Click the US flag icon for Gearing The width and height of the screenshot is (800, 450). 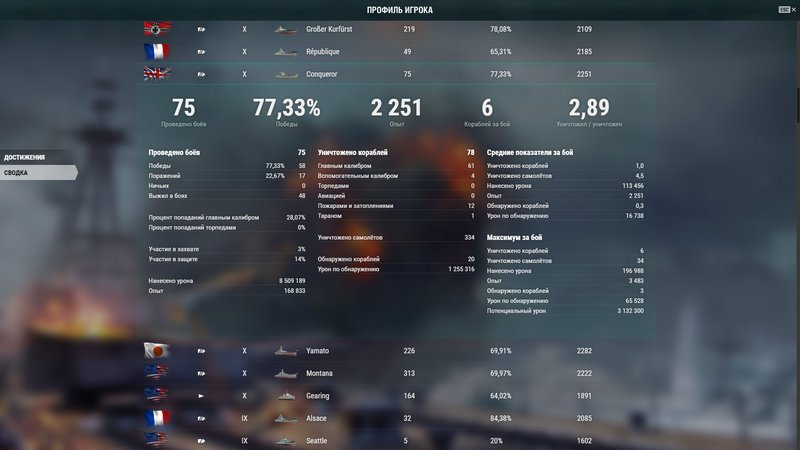pos(157,395)
